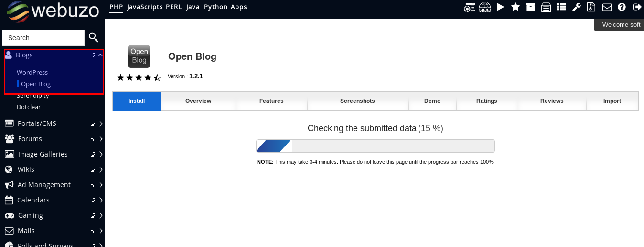Click the installation progress bar
Viewport: 644px width, 247px height.
pyautogui.click(x=376, y=146)
